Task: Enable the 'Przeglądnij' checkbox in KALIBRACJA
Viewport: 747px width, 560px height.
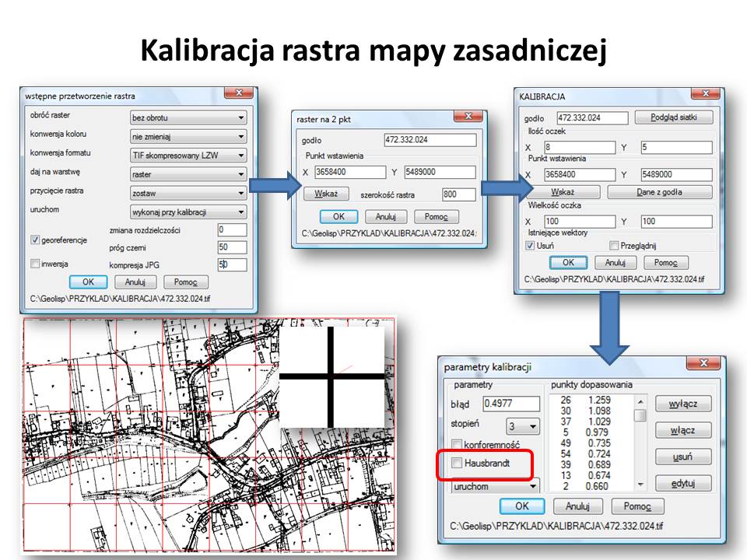Action: (614, 246)
